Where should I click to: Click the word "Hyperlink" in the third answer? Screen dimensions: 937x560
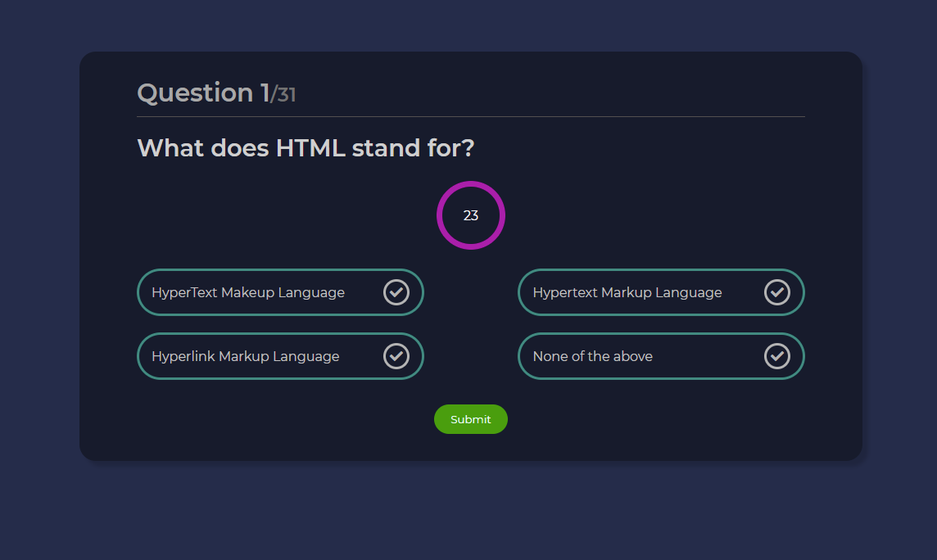[x=183, y=356]
